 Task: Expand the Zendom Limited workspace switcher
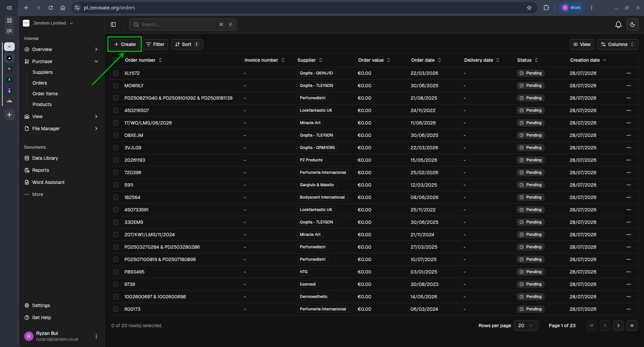click(48, 23)
